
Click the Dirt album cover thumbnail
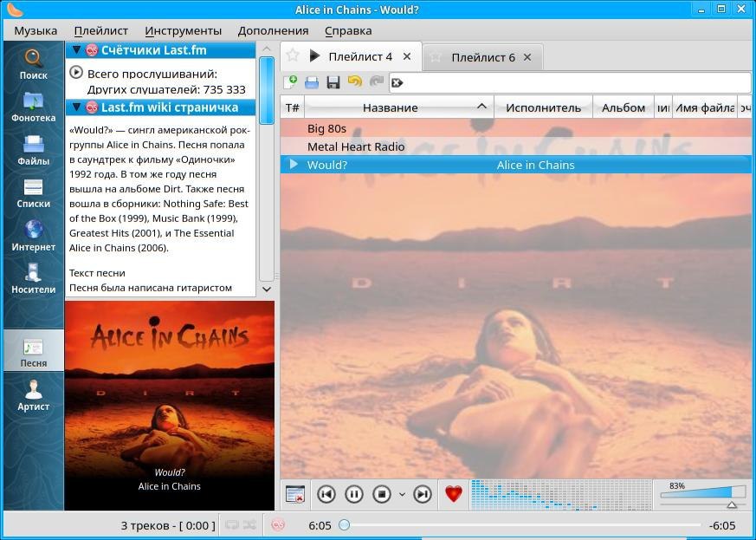tap(169, 406)
